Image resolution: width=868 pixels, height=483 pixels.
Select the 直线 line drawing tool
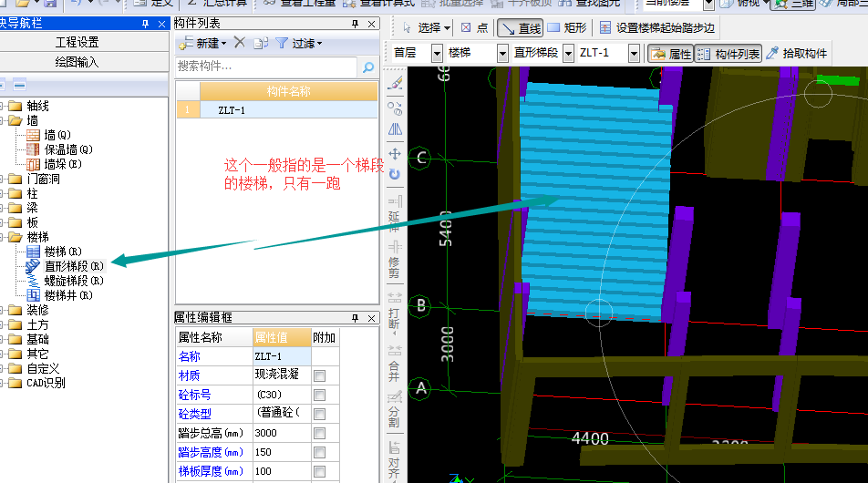tap(521, 27)
